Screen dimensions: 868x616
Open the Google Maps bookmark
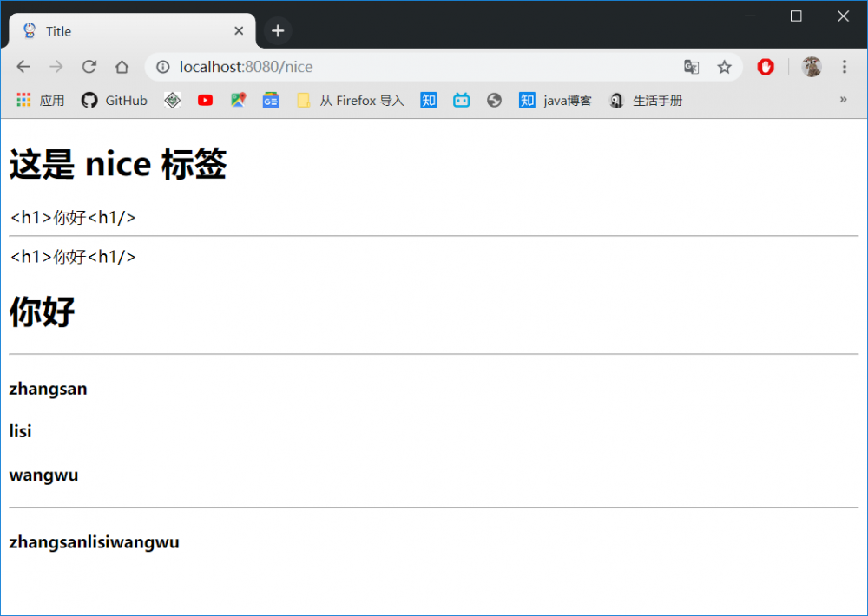(237, 100)
